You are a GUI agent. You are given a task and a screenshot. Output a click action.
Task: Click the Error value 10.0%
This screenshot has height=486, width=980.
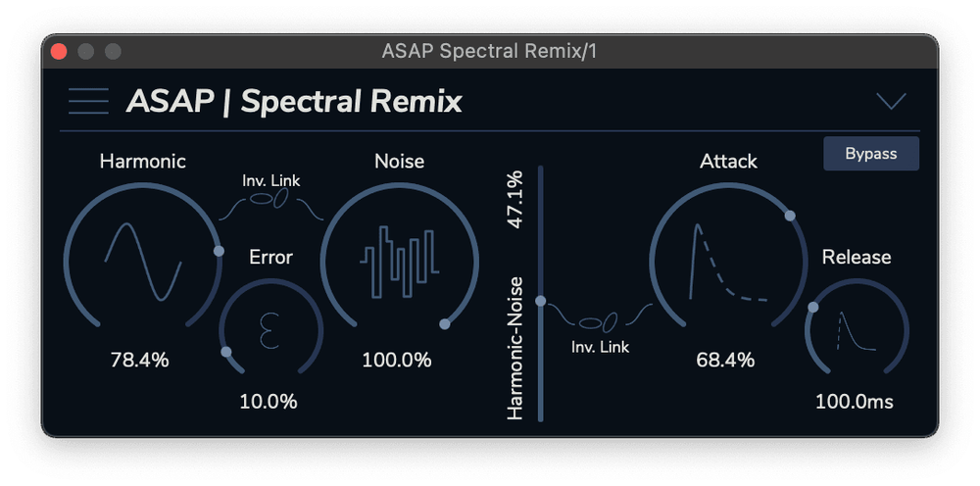269,401
